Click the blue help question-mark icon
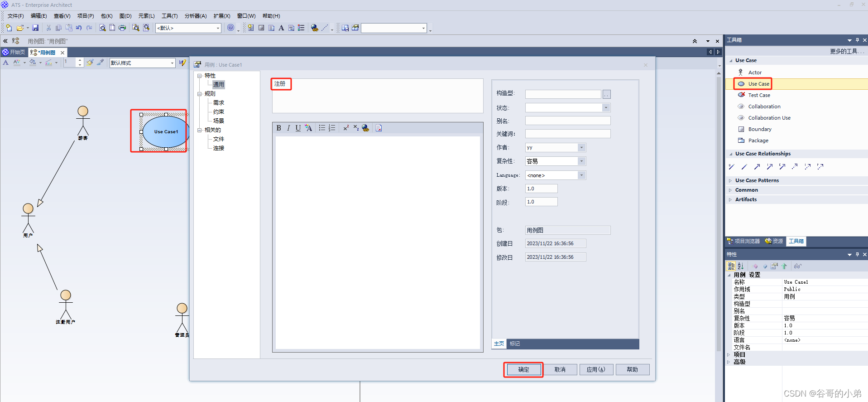The image size is (868, 402). pyautogui.click(x=231, y=28)
